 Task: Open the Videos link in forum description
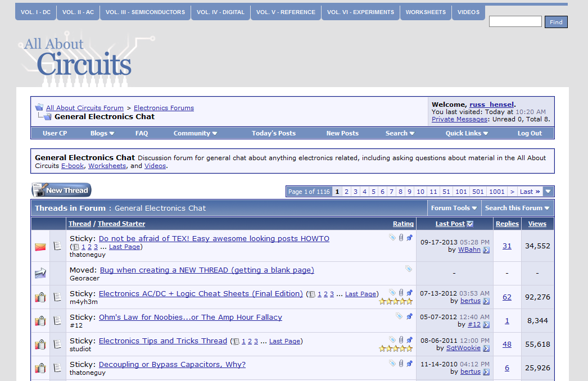coord(155,166)
